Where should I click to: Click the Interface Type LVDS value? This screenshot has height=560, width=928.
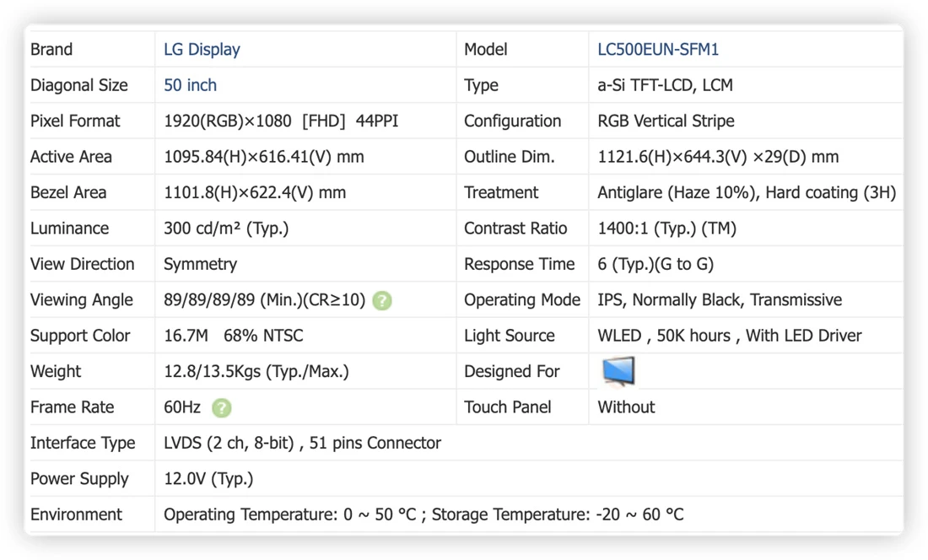302,443
